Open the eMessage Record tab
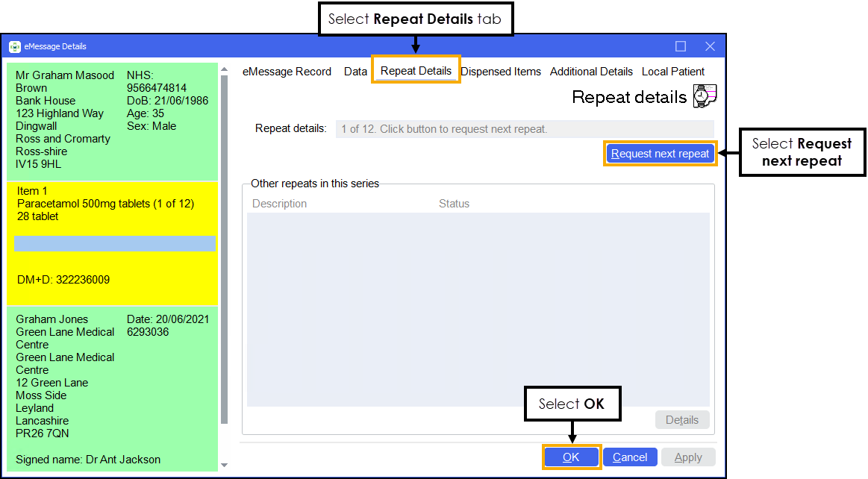The image size is (868, 479). 287,72
